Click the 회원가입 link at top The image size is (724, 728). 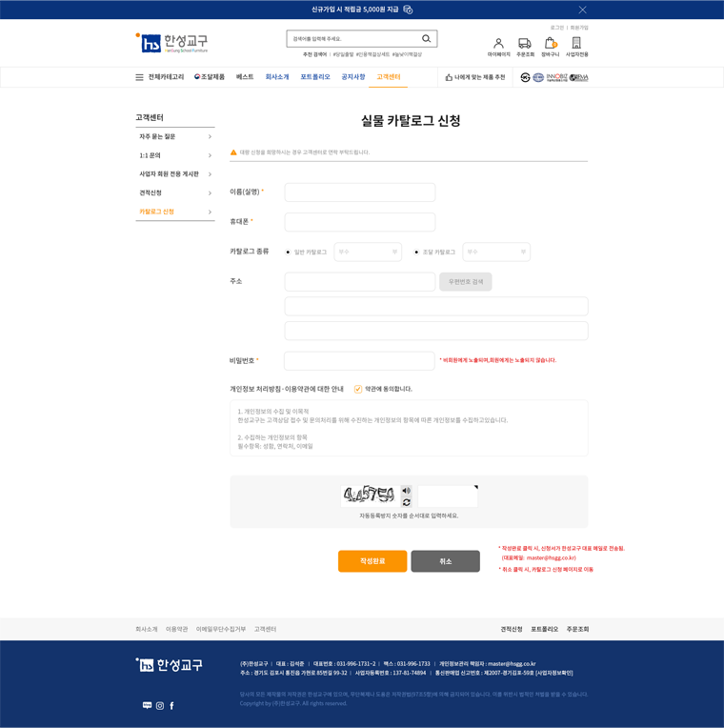(x=579, y=28)
